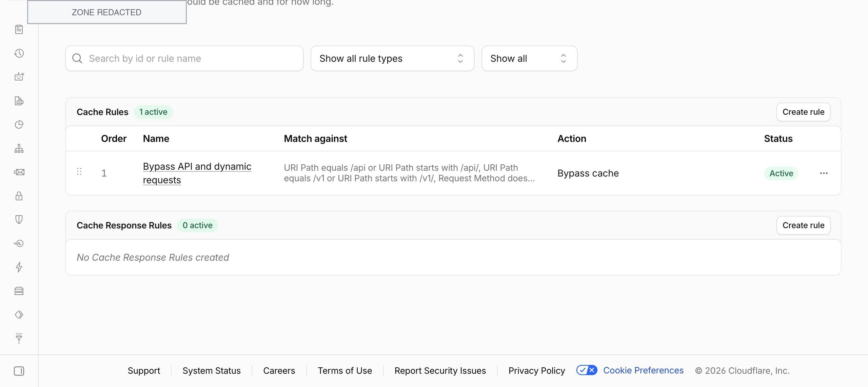Image resolution: width=868 pixels, height=387 pixels.
Task: Click the Active status badge of rule 1
Action: click(x=781, y=173)
